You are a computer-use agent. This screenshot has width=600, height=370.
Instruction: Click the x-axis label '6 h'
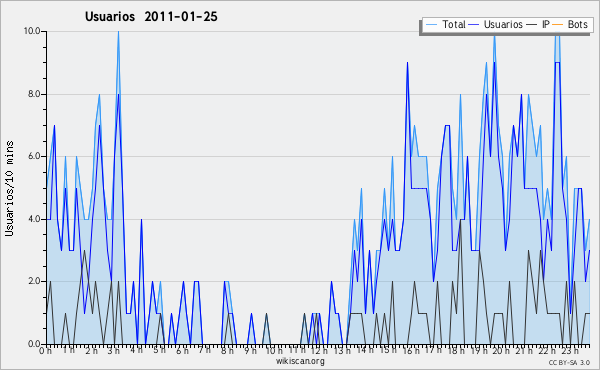182,350
